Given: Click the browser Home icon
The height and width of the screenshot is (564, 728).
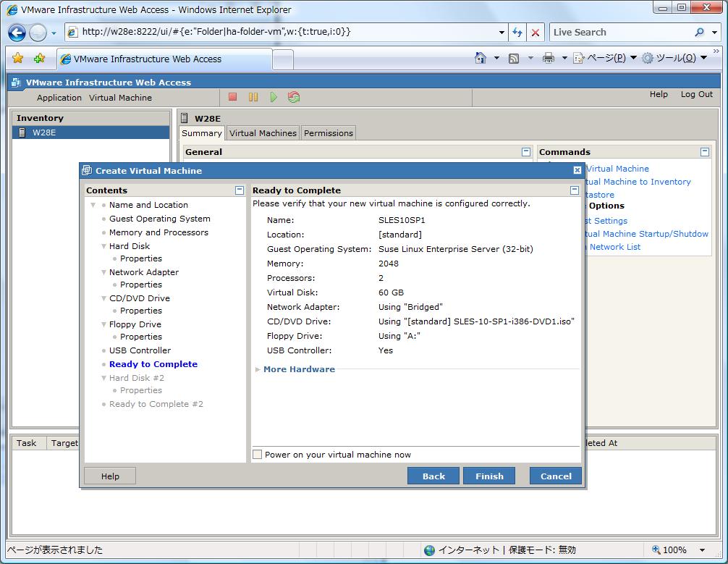Looking at the screenshot, I should [x=481, y=58].
